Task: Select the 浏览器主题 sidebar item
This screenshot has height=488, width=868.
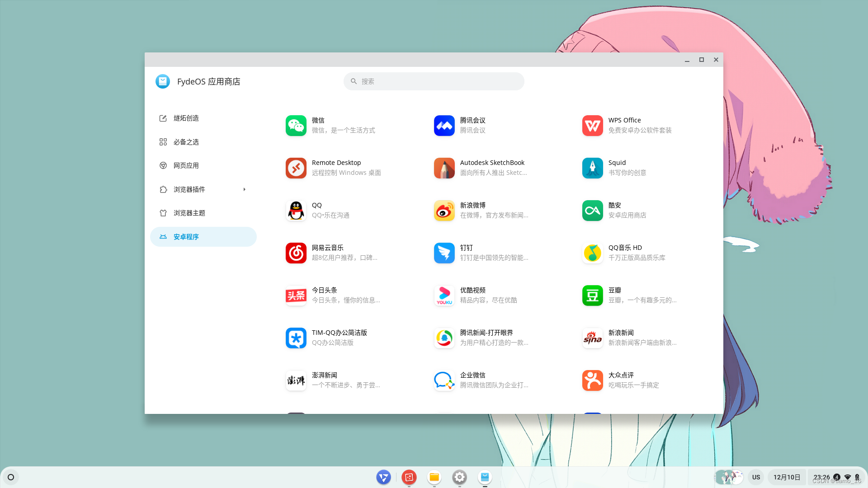Action: pyautogui.click(x=189, y=213)
